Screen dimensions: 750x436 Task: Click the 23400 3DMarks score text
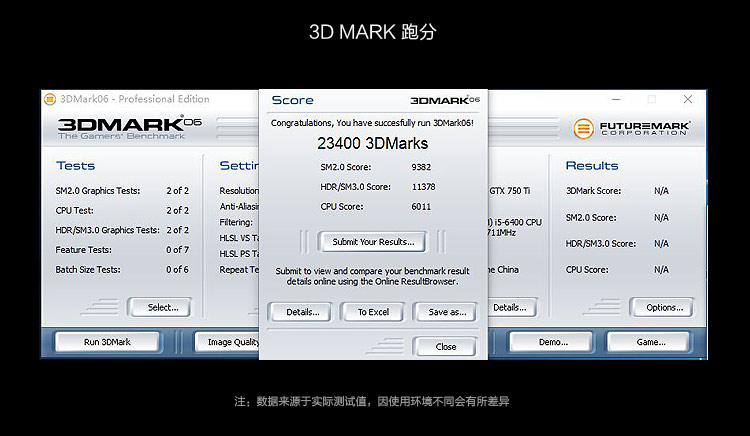[x=373, y=143]
